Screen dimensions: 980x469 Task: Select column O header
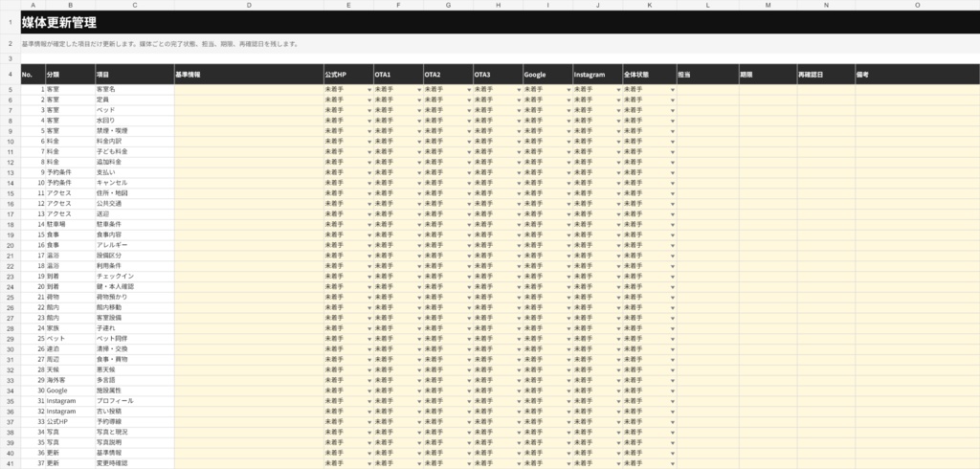point(918,5)
